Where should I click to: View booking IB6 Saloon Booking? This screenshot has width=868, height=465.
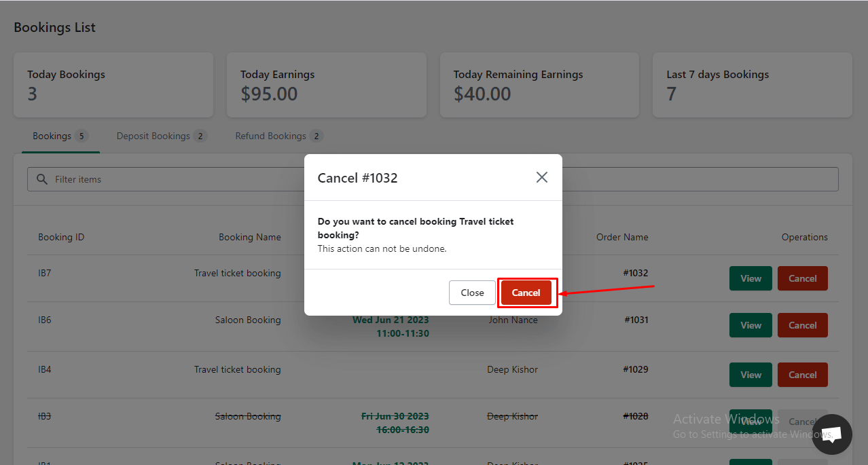pyautogui.click(x=751, y=325)
